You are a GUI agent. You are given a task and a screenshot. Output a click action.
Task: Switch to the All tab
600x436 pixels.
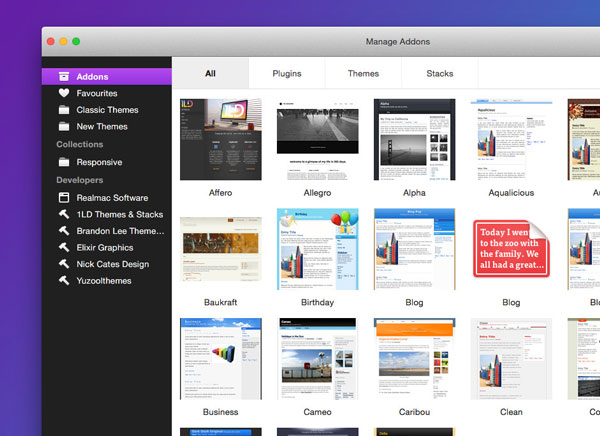tap(210, 73)
